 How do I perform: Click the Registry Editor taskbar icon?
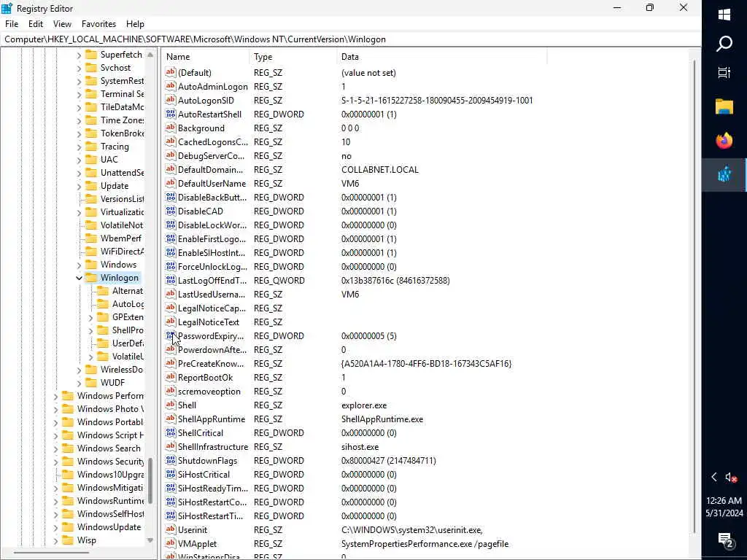pos(724,175)
